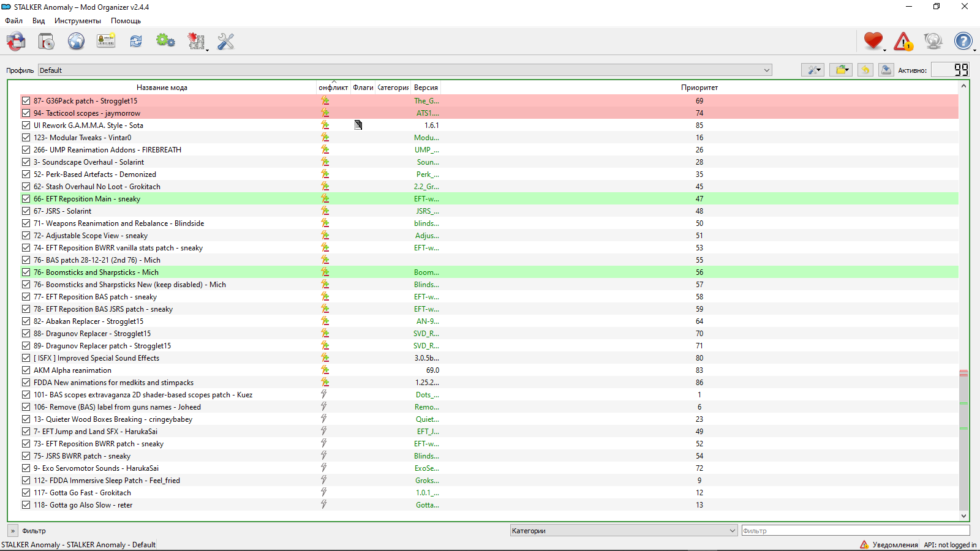Select 7- EFT Jump and Land SFX row
This screenshot has height=551, width=980.
489,432
